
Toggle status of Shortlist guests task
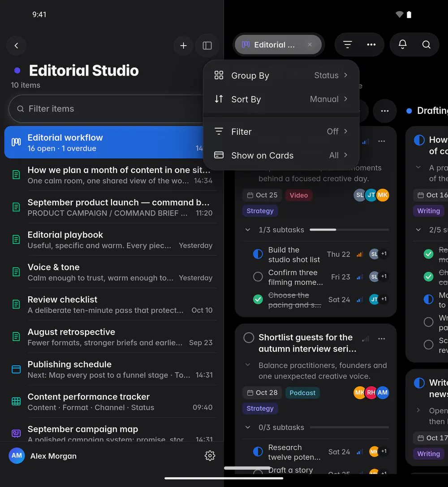pyautogui.click(x=249, y=338)
